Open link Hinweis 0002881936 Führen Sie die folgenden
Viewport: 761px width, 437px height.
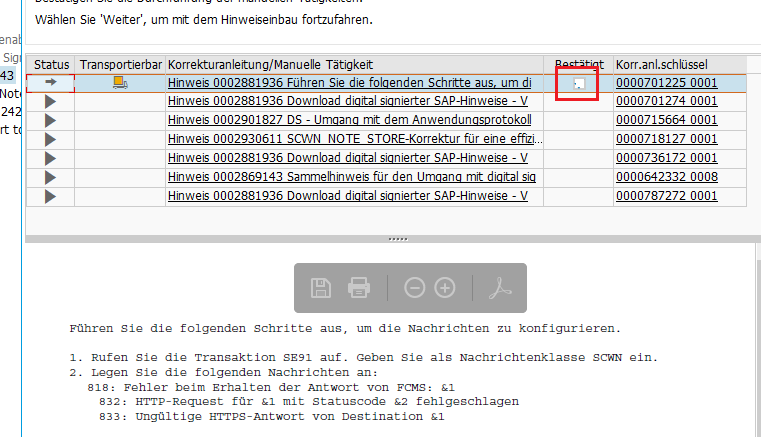click(x=349, y=82)
